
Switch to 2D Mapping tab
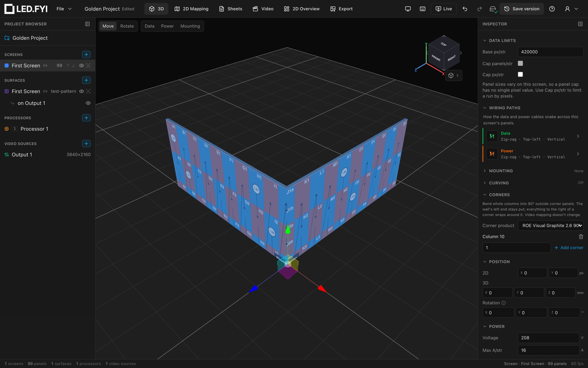pos(191,9)
